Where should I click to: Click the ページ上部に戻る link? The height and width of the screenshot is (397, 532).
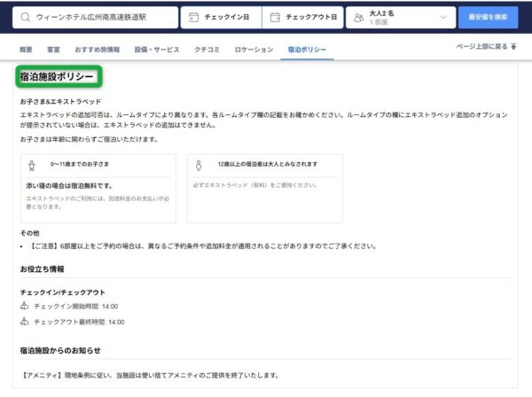point(481,46)
